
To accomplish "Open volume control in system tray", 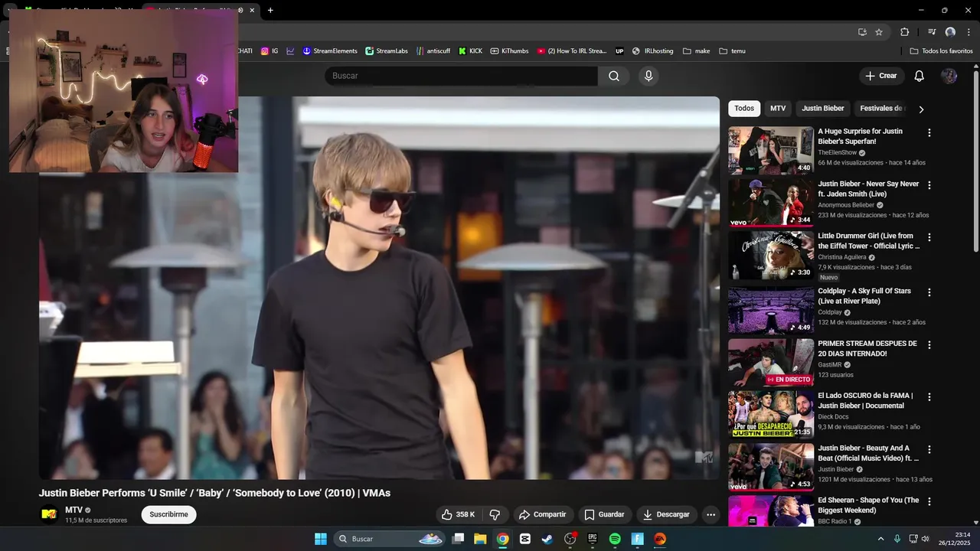I will (x=925, y=539).
